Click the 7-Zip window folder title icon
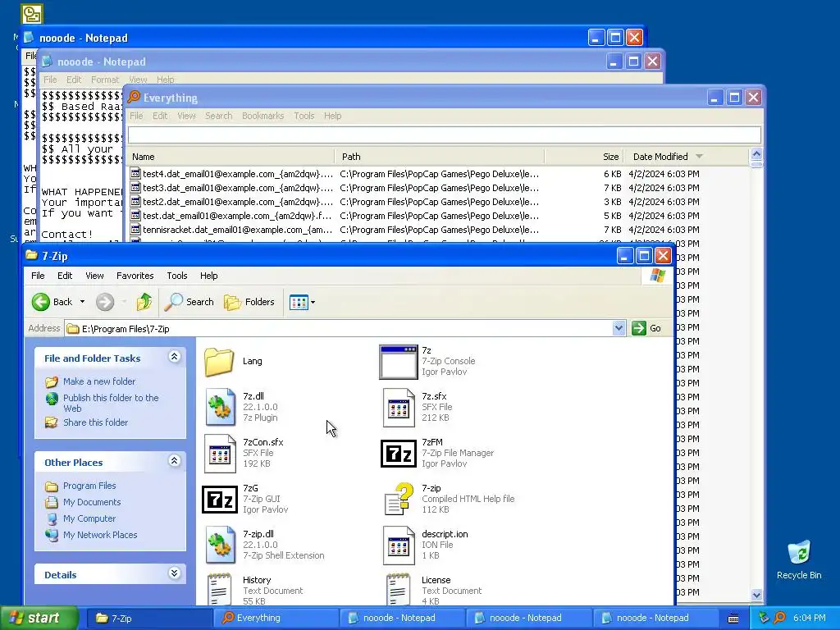This screenshot has height=630, width=840. pyautogui.click(x=32, y=255)
